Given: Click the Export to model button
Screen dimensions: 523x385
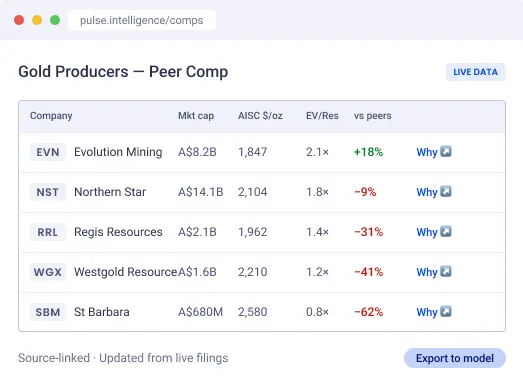Looking at the screenshot, I should [455, 358].
